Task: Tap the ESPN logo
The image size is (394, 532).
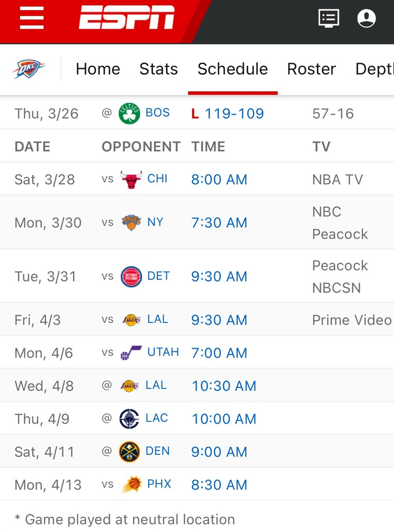Action: pos(127,19)
